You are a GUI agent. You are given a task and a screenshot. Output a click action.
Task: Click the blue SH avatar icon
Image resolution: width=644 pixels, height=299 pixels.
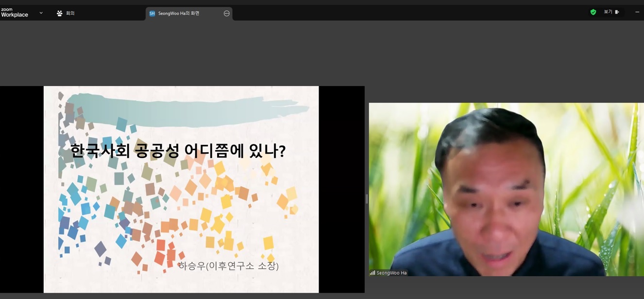coord(152,14)
